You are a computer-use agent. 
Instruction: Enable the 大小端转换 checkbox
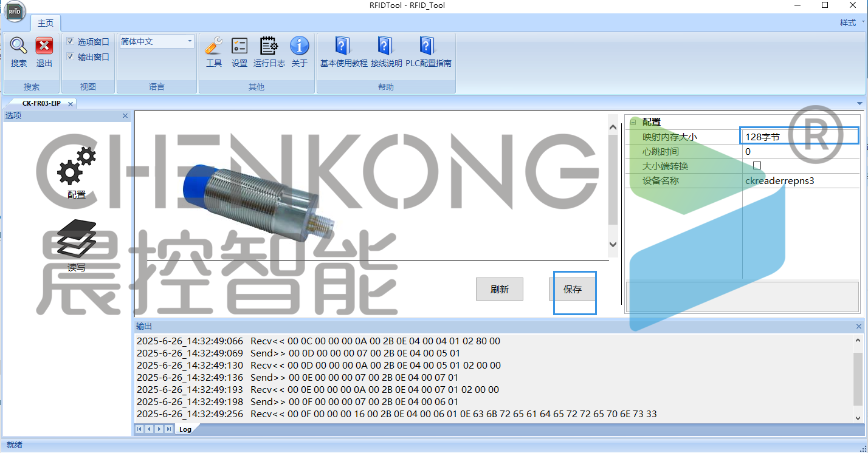757,165
